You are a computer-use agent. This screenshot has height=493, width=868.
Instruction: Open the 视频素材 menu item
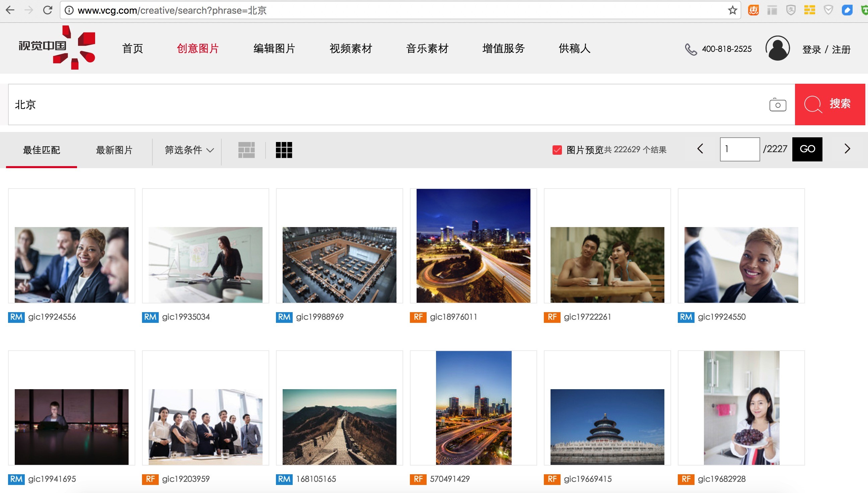[351, 49]
